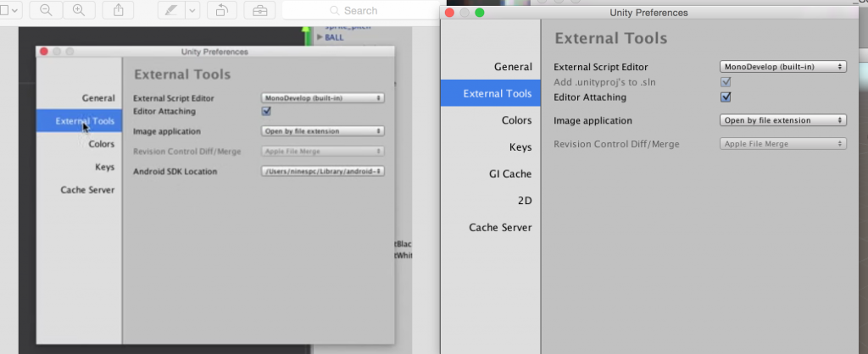Open Image application dropdown in front window

pos(782,120)
